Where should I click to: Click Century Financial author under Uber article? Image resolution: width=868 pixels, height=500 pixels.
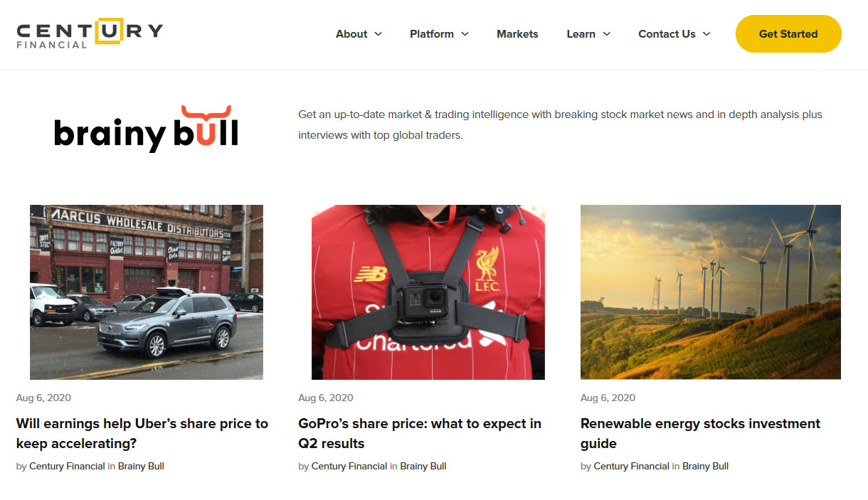(x=67, y=467)
